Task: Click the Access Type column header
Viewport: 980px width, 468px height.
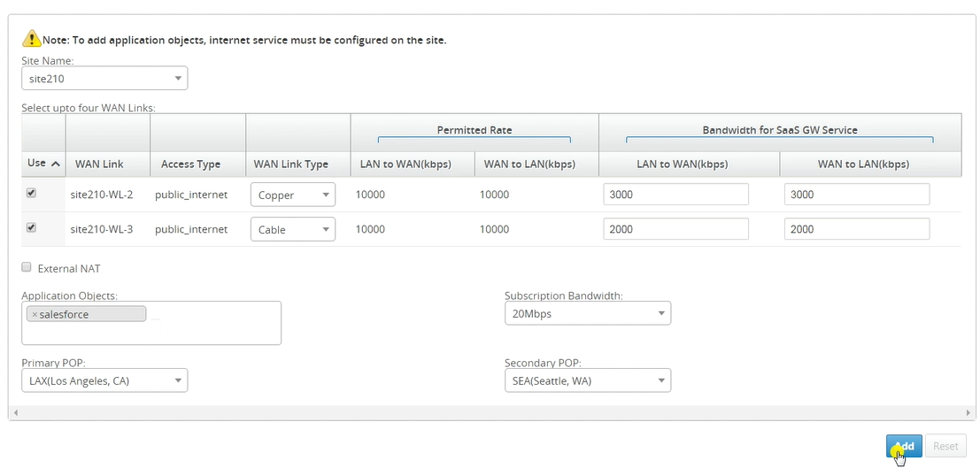Action: click(x=190, y=165)
